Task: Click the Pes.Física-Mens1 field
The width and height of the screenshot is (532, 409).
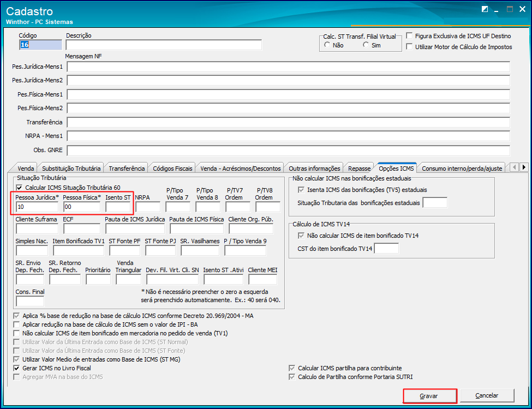Action: coord(289,94)
